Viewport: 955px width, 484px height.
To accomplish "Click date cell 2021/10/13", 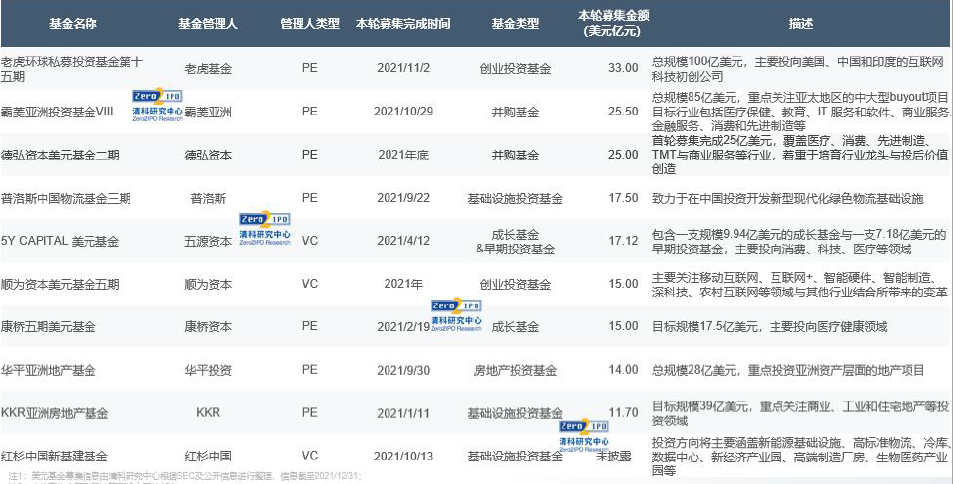I will [x=403, y=456].
